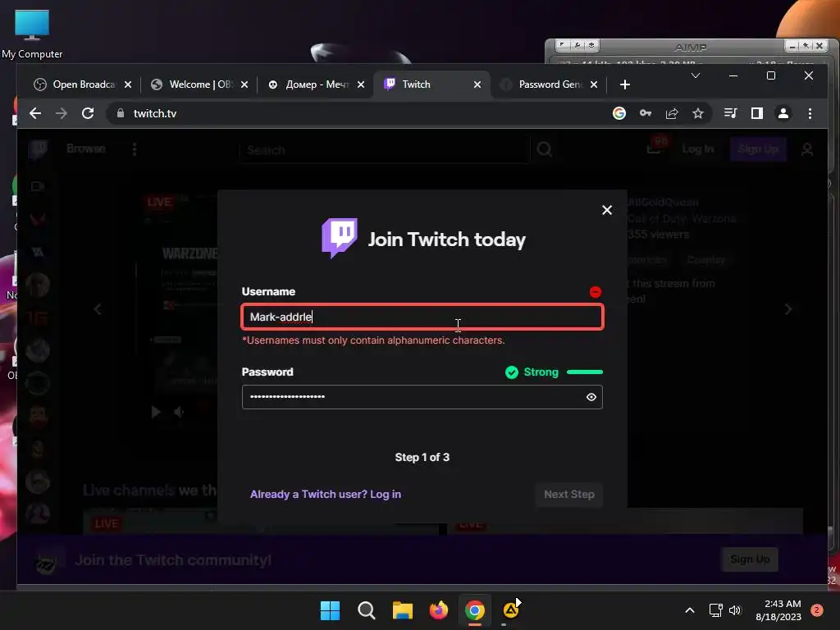Click Browse in Twitch navigation
The height and width of the screenshot is (630, 840).
(85, 148)
